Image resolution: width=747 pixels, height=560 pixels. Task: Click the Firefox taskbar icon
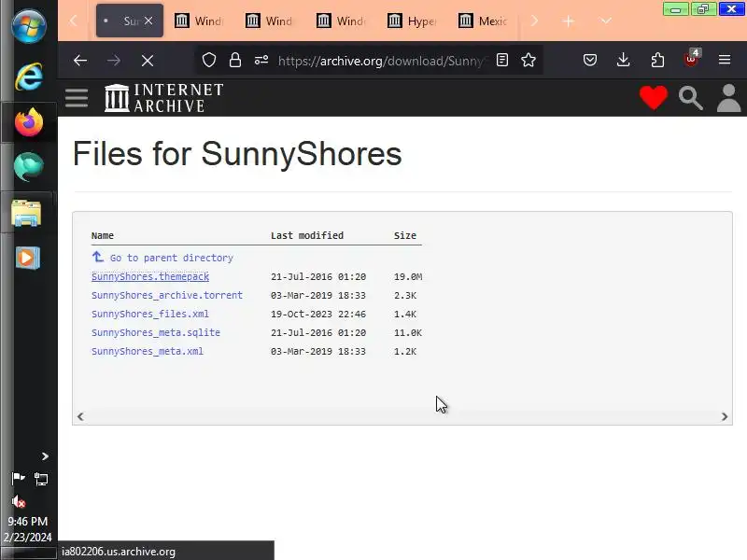29,122
